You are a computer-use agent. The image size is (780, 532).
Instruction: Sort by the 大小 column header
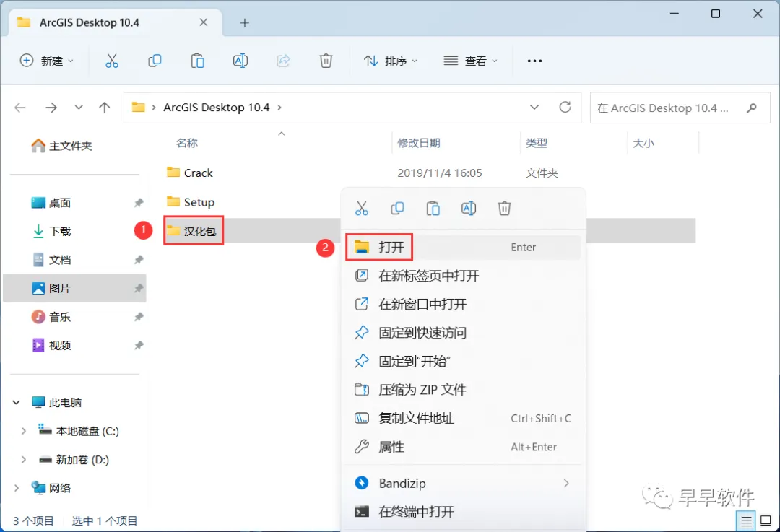(x=643, y=143)
